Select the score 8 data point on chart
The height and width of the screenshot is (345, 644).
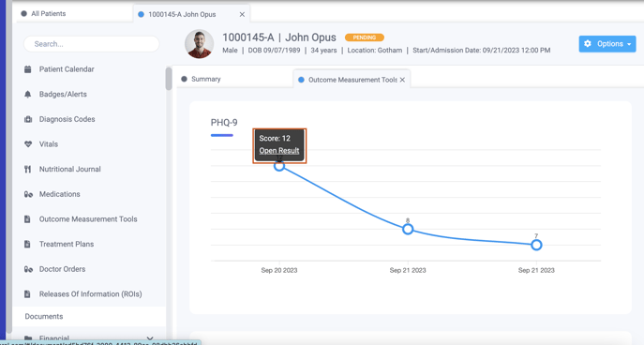point(408,229)
